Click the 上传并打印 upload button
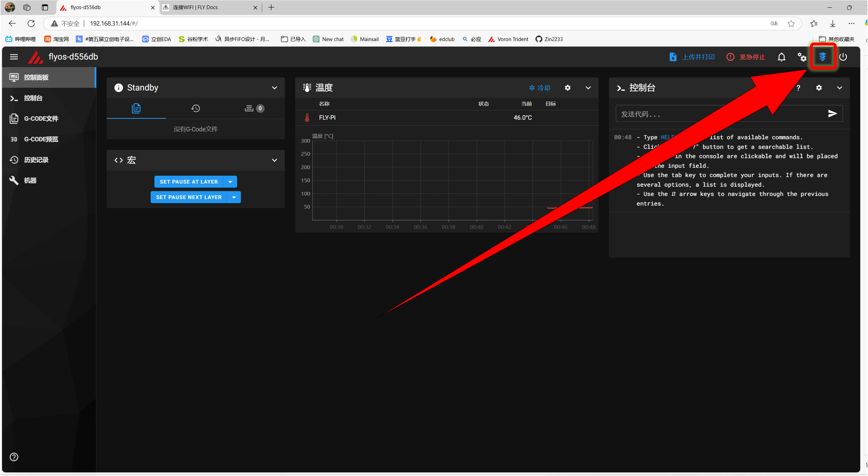This screenshot has width=868, height=476. 692,57
